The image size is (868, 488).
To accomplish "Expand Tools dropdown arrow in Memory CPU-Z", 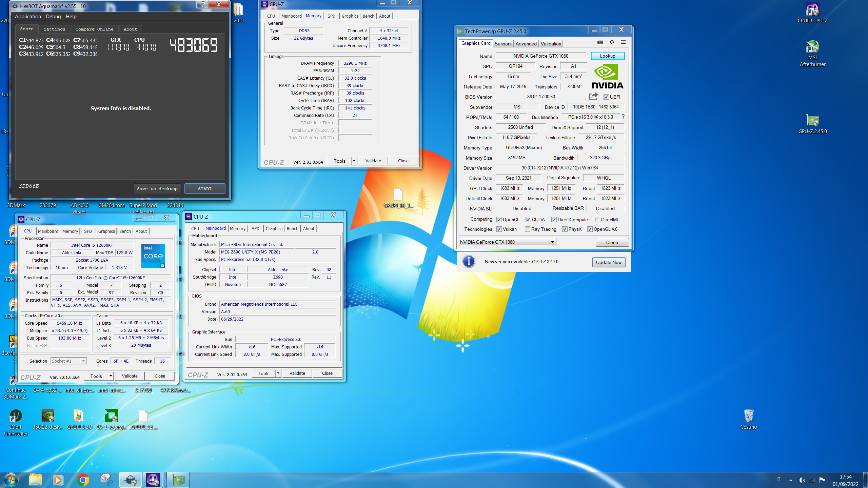I will point(354,161).
